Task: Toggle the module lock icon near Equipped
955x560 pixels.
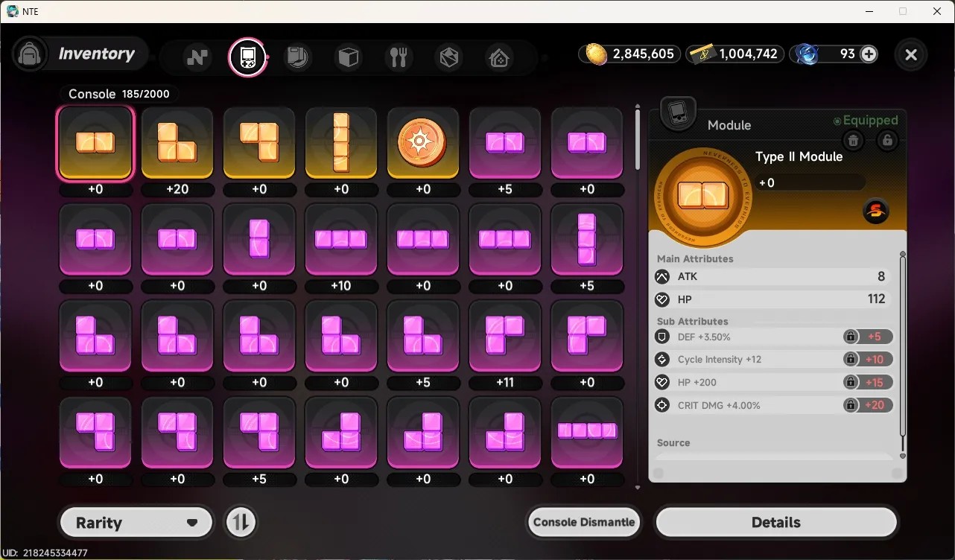Action: pyautogui.click(x=887, y=140)
